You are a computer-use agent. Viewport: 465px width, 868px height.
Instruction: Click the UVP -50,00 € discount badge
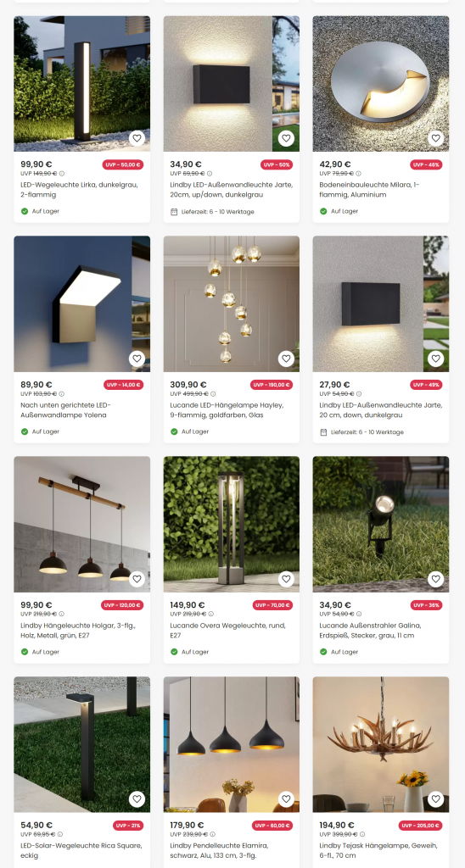[122, 164]
